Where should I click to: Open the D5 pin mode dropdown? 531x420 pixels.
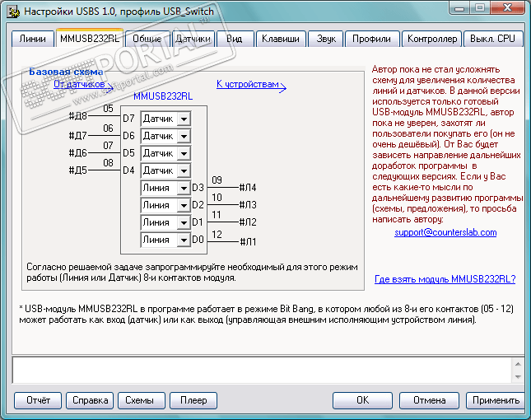(184, 153)
